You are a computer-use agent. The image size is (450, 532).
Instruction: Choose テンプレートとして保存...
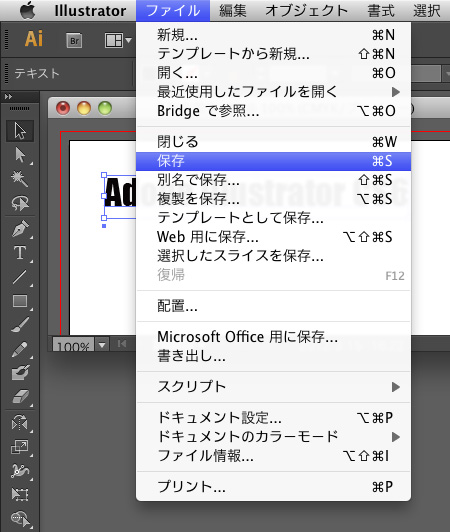(x=273, y=218)
